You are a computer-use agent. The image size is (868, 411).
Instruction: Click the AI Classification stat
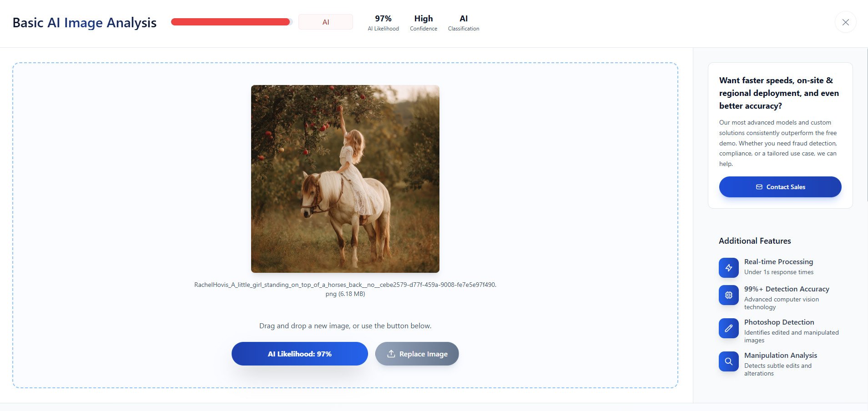click(x=463, y=22)
